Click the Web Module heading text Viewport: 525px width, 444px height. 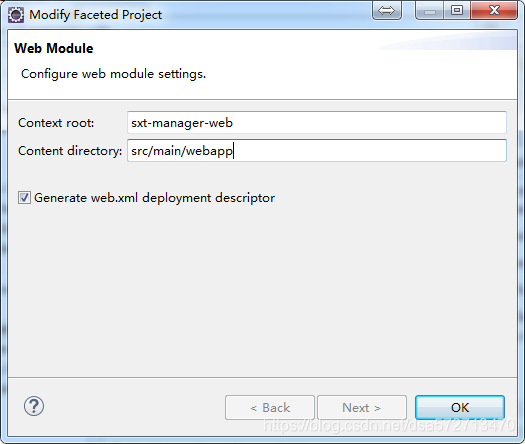[54, 49]
